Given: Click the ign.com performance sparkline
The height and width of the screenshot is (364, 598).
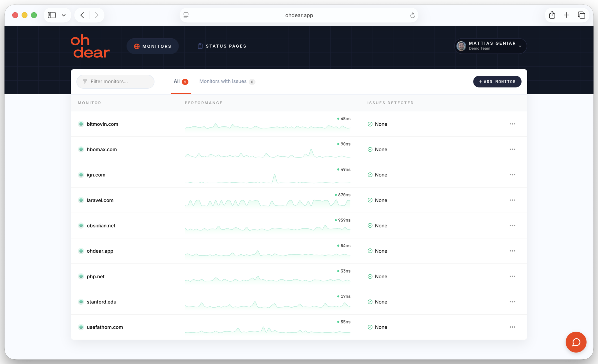Looking at the screenshot, I should [x=268, y=179].
